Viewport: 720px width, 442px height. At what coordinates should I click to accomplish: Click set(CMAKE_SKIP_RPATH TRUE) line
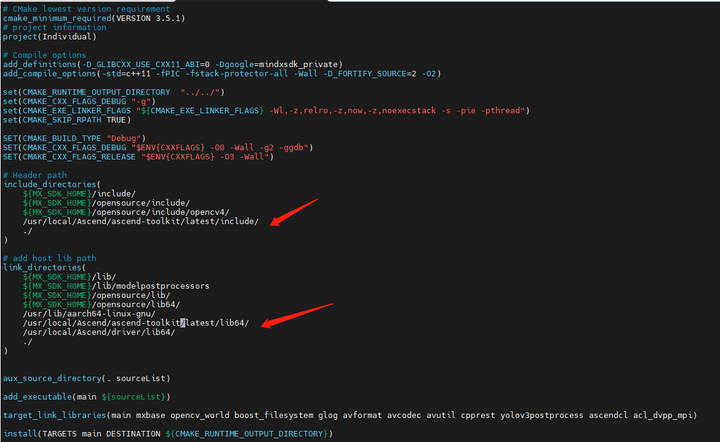[x=67, y=120]
